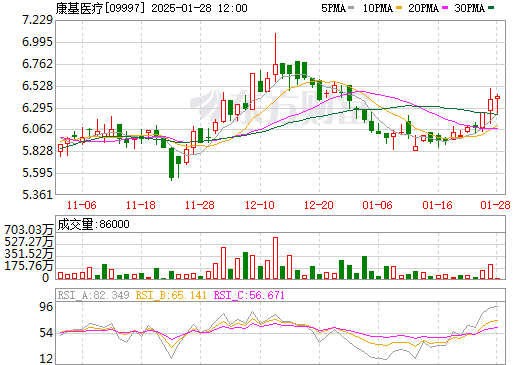Click the 30PMA green color marker
This screenshot has width=520, height=365.
coord(491,8)
